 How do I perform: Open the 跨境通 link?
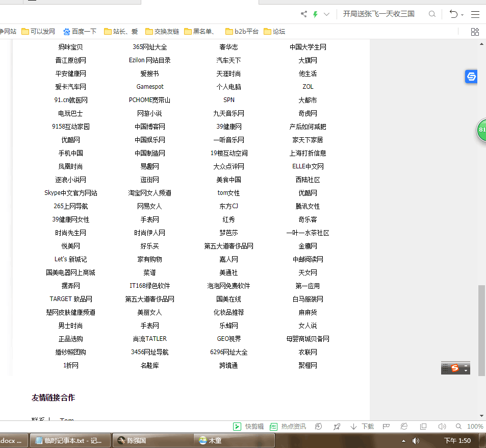[x=229, y=365]
